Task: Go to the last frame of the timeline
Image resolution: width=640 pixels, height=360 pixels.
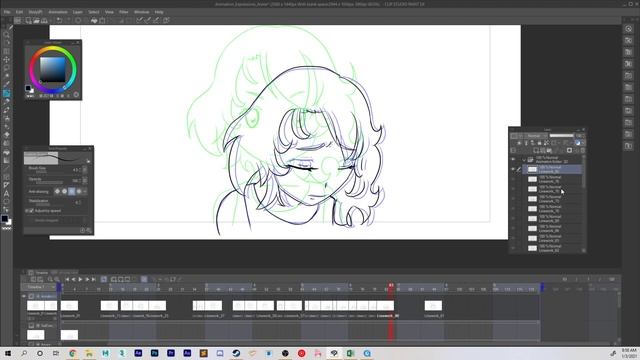Action: (x=93, y=280)
